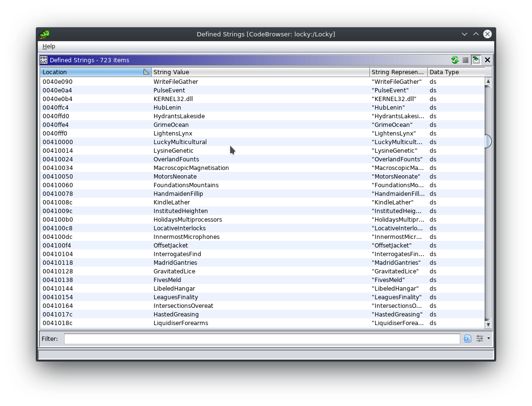Select location "0041008c"
Viewport: 532px width, 406px height.
58,203
